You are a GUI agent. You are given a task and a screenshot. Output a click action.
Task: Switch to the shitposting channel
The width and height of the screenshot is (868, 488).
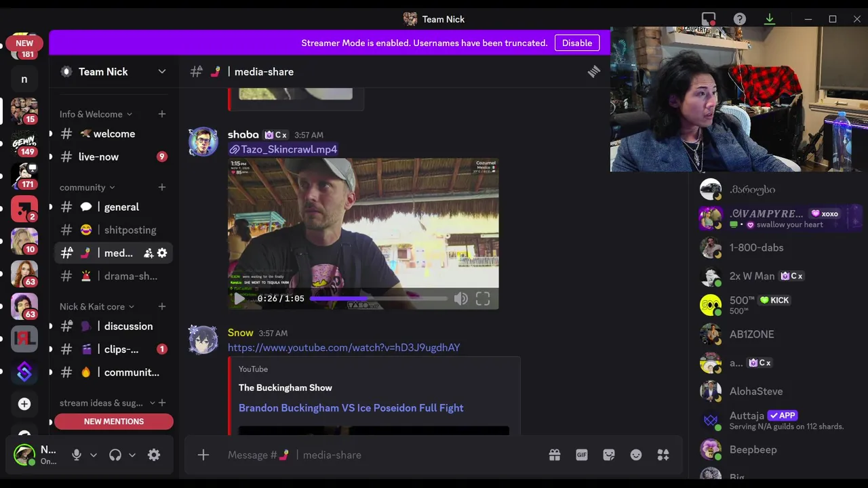[114, 230]
